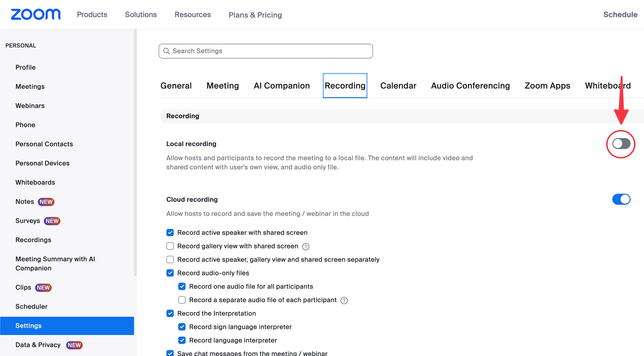The height and width of the screenshot is (356, 644).
Task: Click the NEW badge next to Data & Privacy
Action: pos(74,345)
